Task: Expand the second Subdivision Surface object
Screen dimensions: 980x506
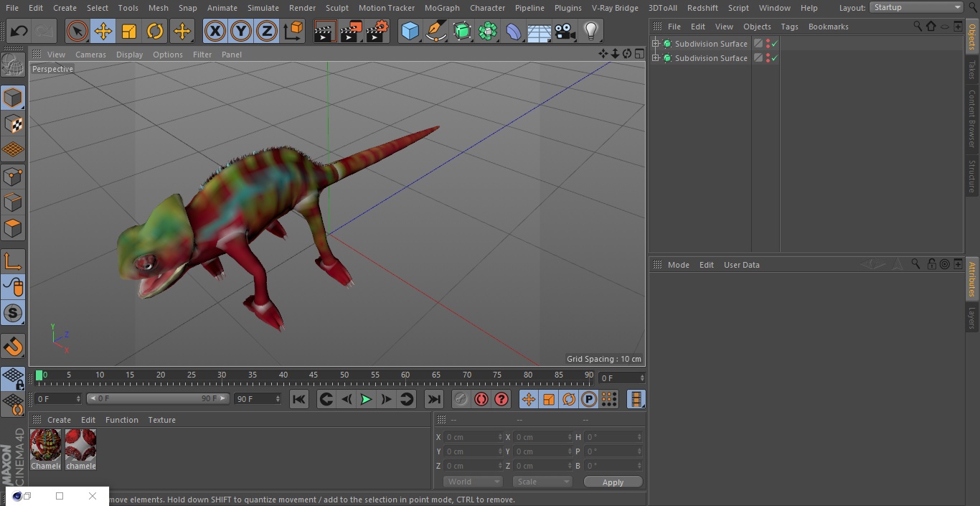Action: (655, 58)
